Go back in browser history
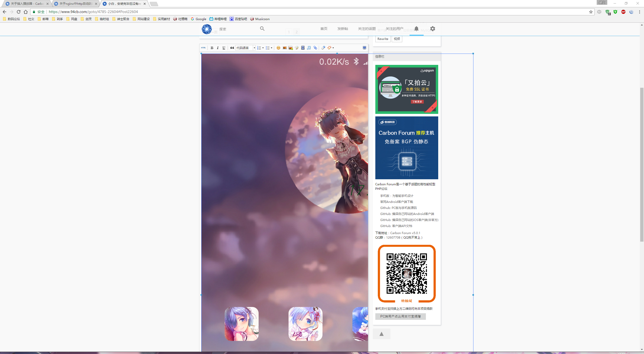The image size is (644, 354). tap(5, 12)
